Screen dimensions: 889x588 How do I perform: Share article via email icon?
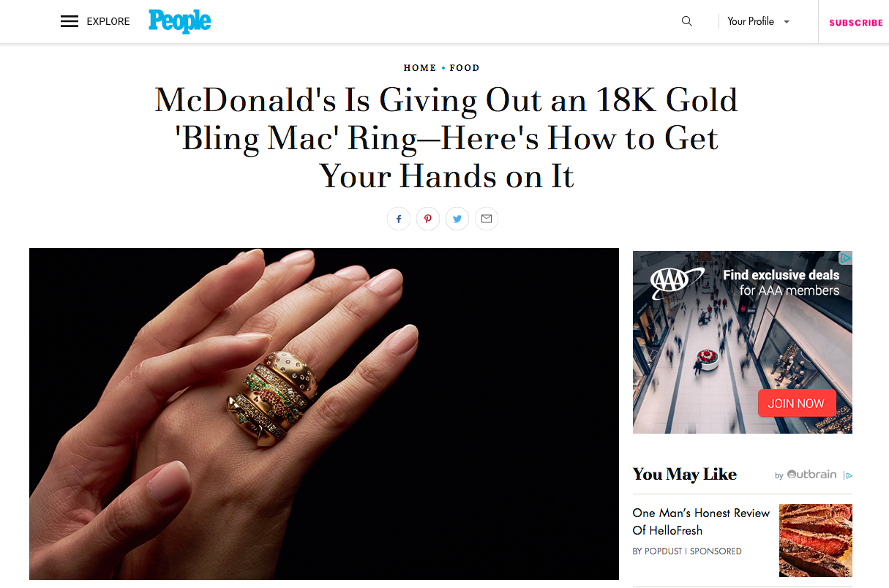(x=487, y=219)
